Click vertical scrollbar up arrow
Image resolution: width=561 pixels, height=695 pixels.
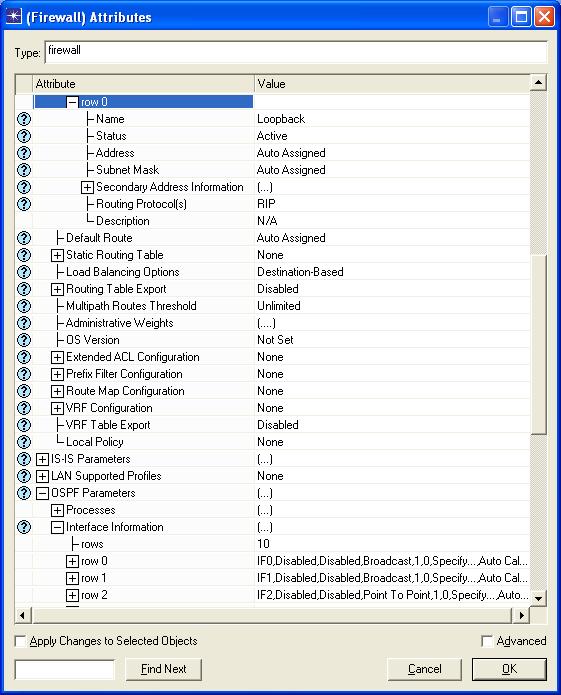pos(538,83)
